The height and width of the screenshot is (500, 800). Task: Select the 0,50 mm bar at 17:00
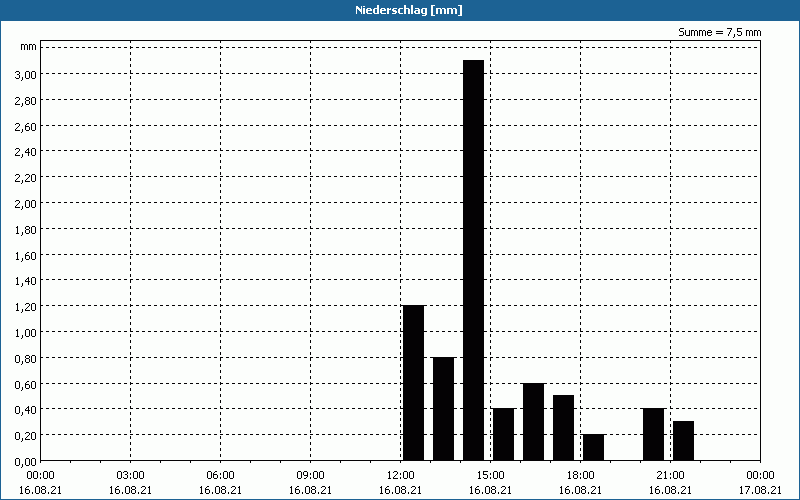point(563,428)
